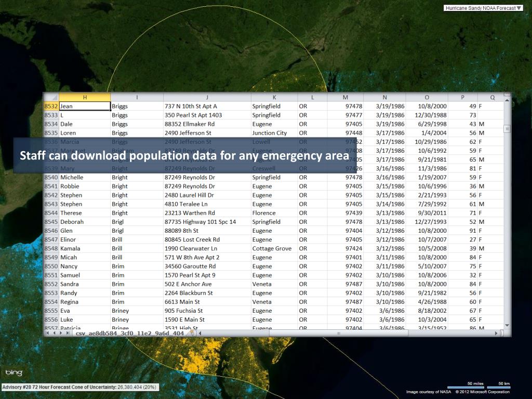The height and width of the screenshot is (399, 532).
Task: Select column O header
Action: coord(427,97)
